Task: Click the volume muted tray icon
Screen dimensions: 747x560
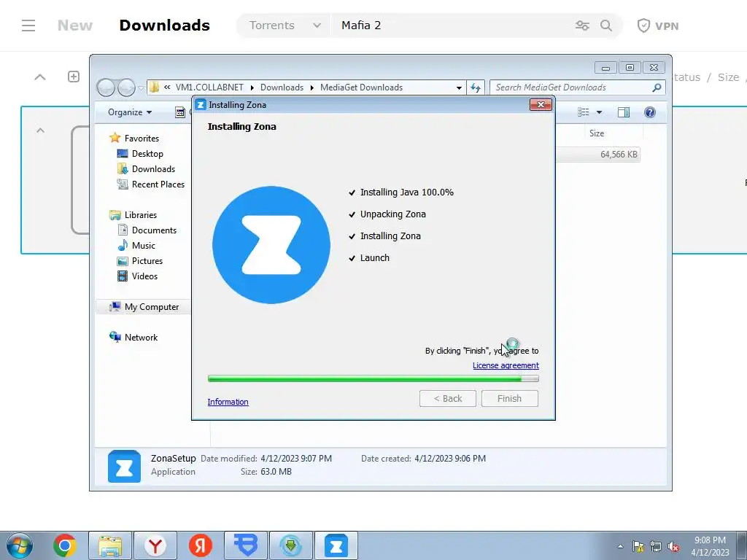Action: pyautogui.click(x=673, y=546)
